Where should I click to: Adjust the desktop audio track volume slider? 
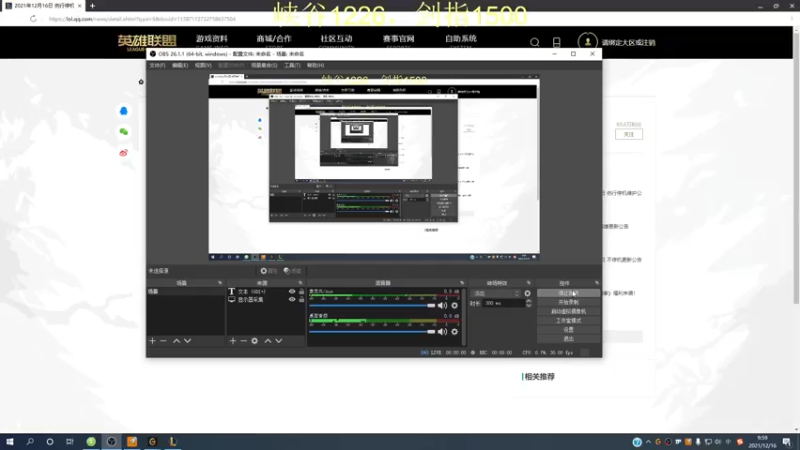372,332
